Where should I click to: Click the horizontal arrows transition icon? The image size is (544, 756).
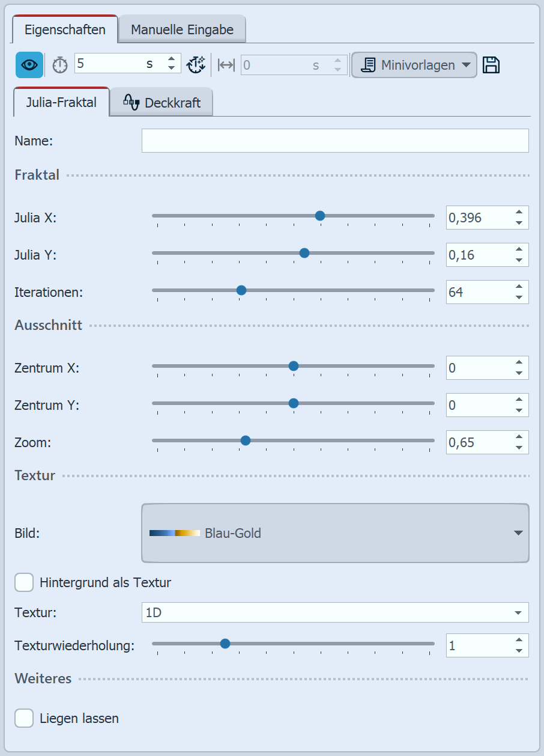226,65
